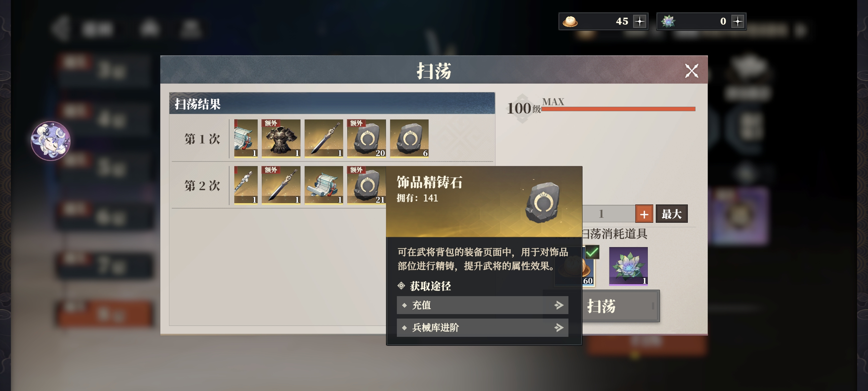Click the refining stone with quantity 6
868x391 pixels.
pos(409,138)
